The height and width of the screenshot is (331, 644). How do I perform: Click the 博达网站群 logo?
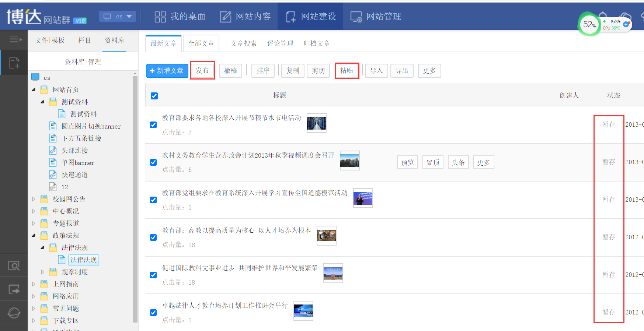coord(46,17)
